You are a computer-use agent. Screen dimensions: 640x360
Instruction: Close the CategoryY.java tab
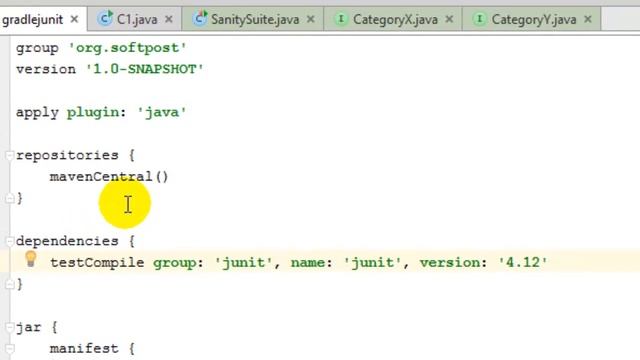click(x=588, y=19)
